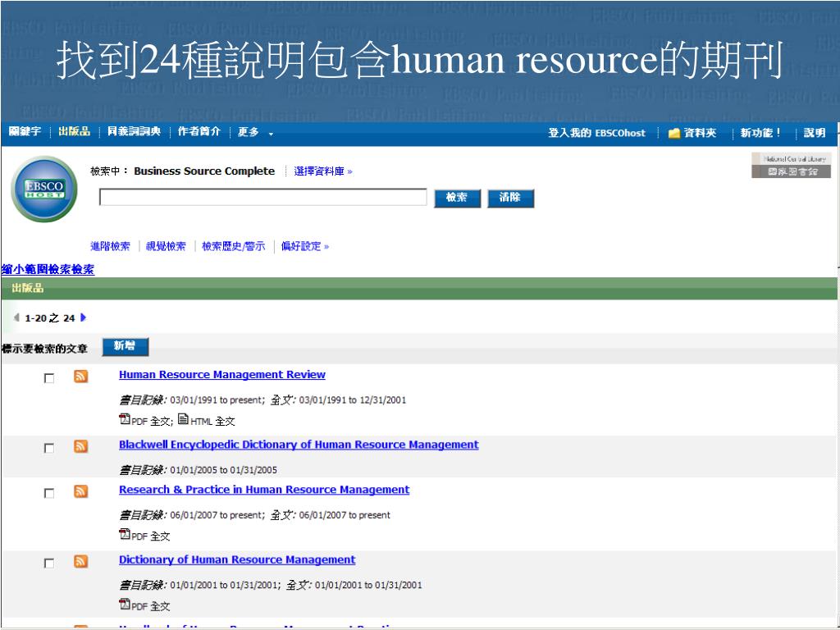Open Dictionary of Human Resource Management link
This screenshot has height=630, width=840.
237,559
